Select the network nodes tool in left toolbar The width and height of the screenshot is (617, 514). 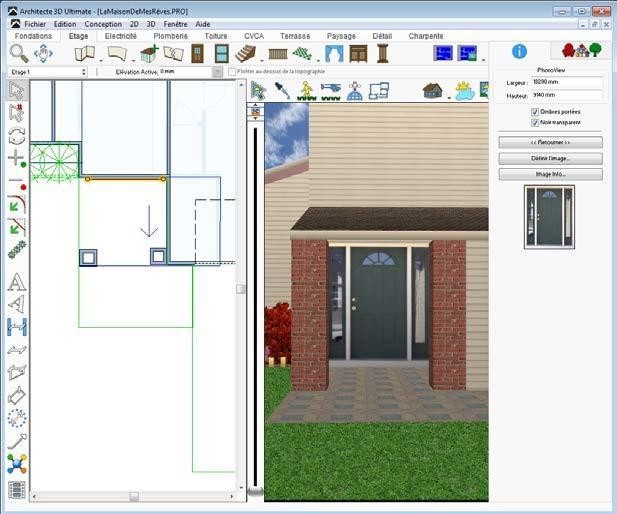pos(17,464)
